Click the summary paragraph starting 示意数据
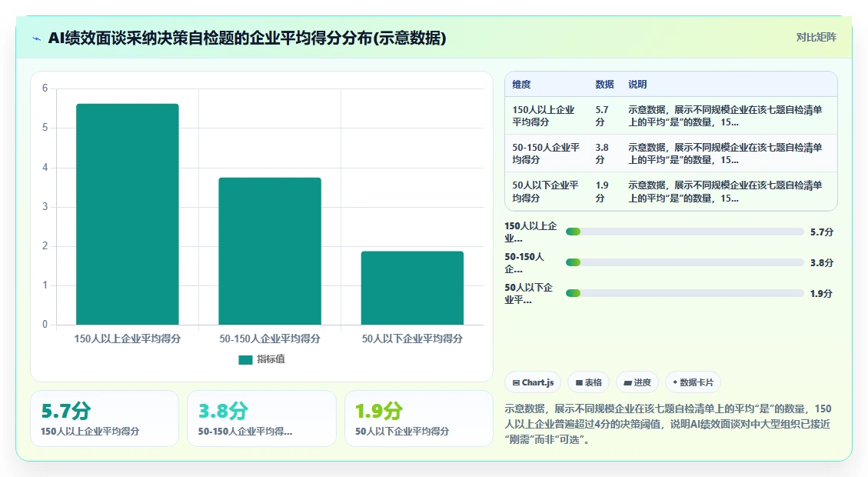 tap(668, 424)
